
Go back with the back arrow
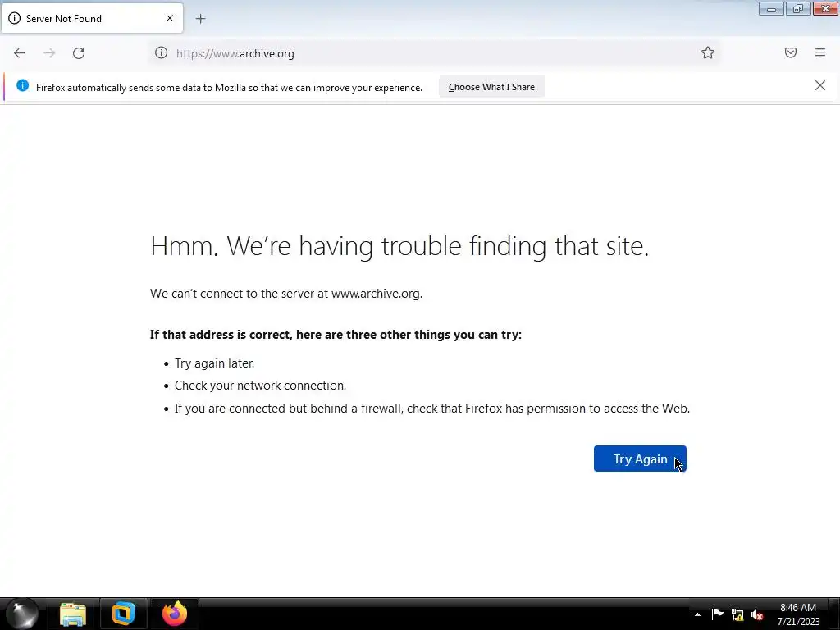[x=20, y=53]
